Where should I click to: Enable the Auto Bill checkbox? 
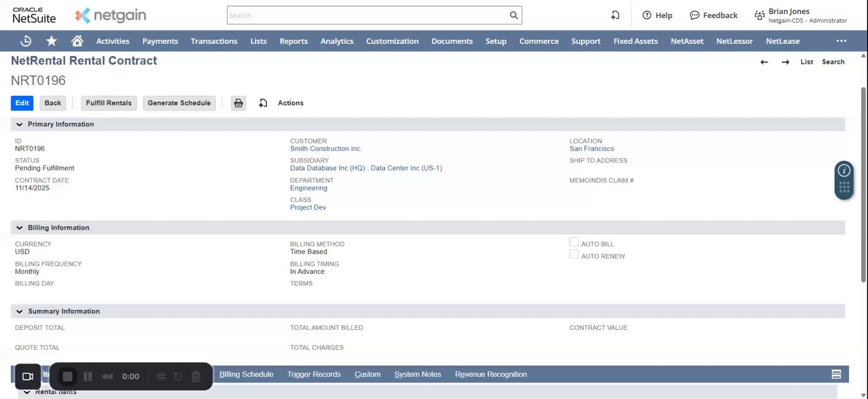[x=574, y=242]
